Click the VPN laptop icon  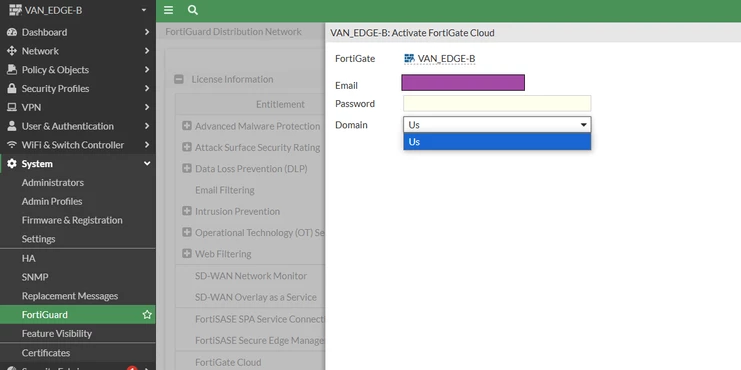[x=12, y=107]
